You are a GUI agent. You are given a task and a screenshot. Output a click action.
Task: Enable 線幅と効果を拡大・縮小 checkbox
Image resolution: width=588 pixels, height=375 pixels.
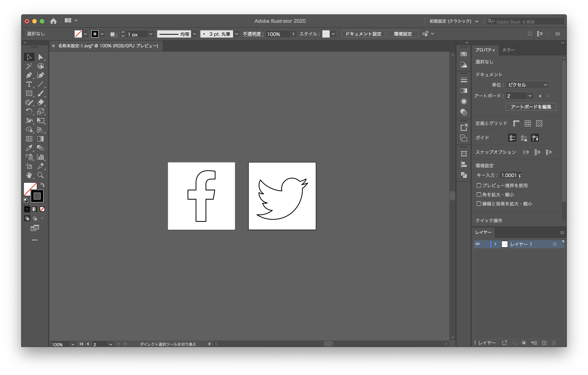[x=478, y=203]
